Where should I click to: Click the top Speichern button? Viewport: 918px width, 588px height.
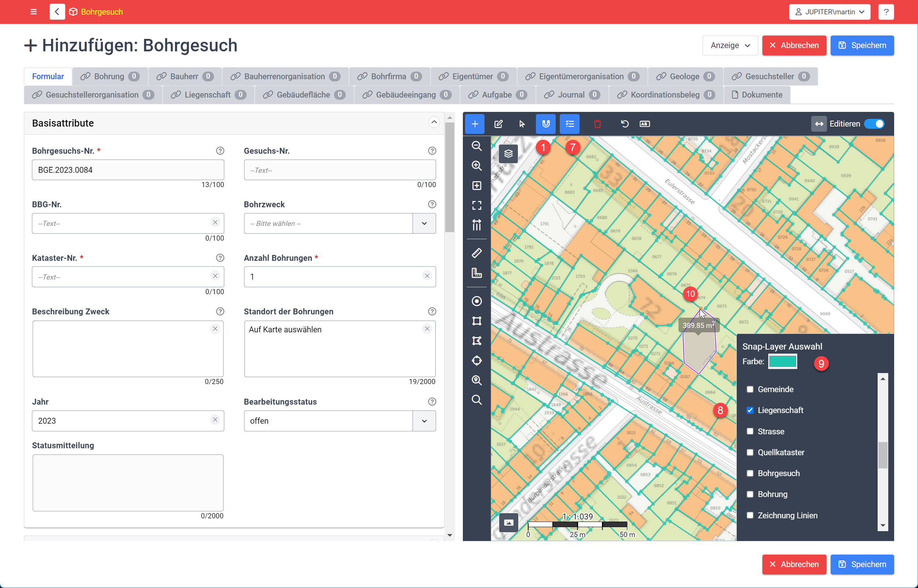862,45
